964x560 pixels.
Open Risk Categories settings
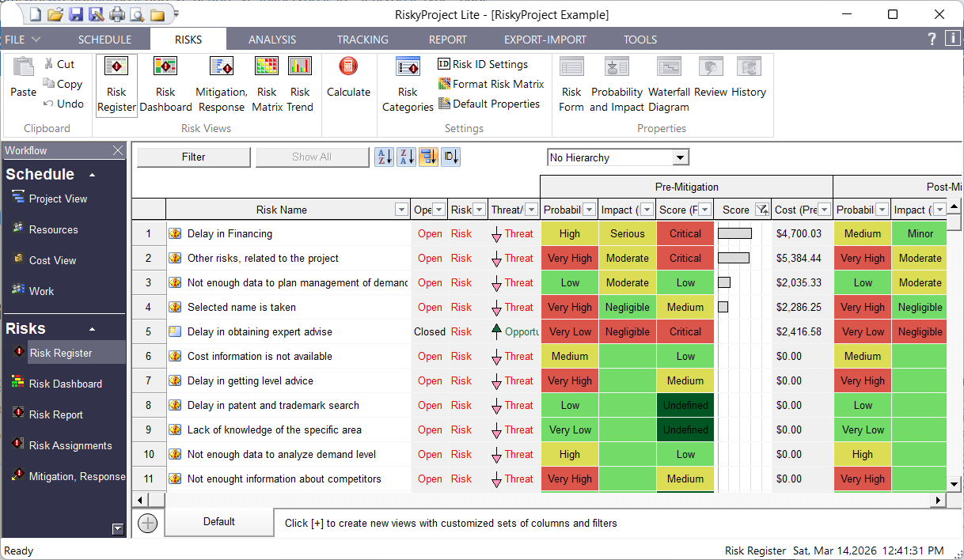point(407,83)
